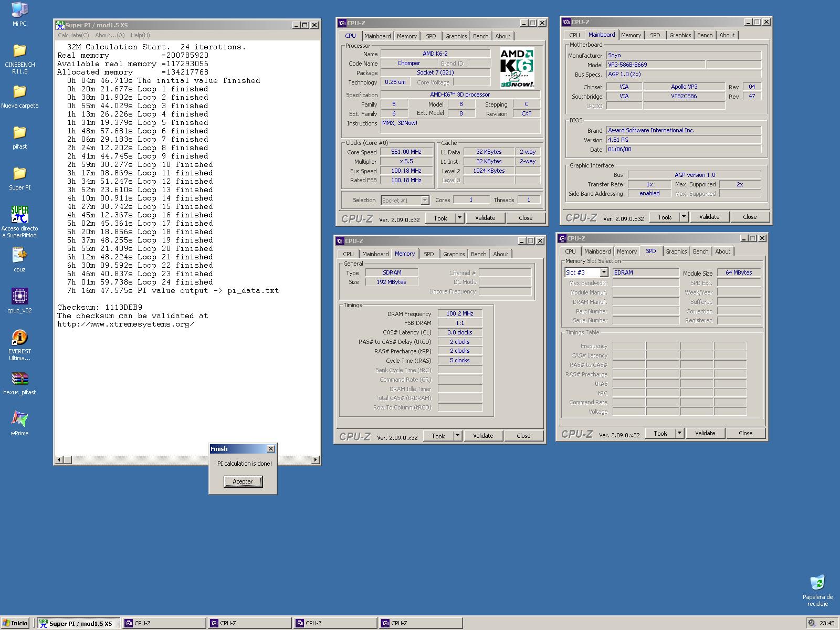This screenshot has height=630, width=840.
Task: Expand Tools arrow in CPU window
Action: [459, 218]
